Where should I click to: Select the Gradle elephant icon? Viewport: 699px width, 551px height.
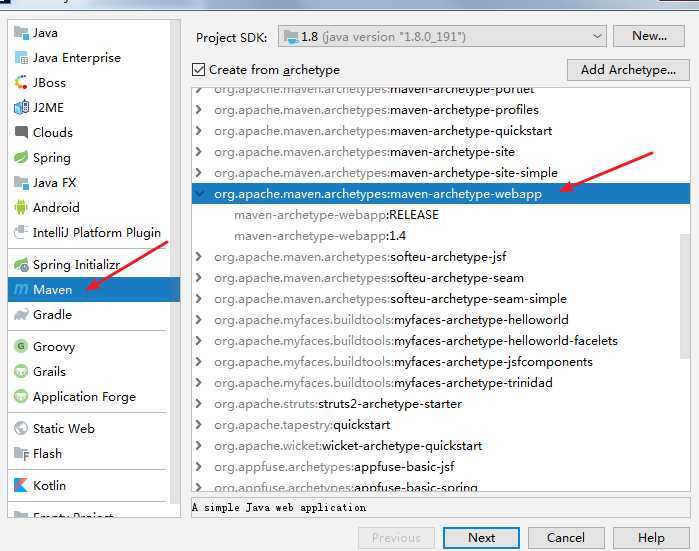click(21, 315)
